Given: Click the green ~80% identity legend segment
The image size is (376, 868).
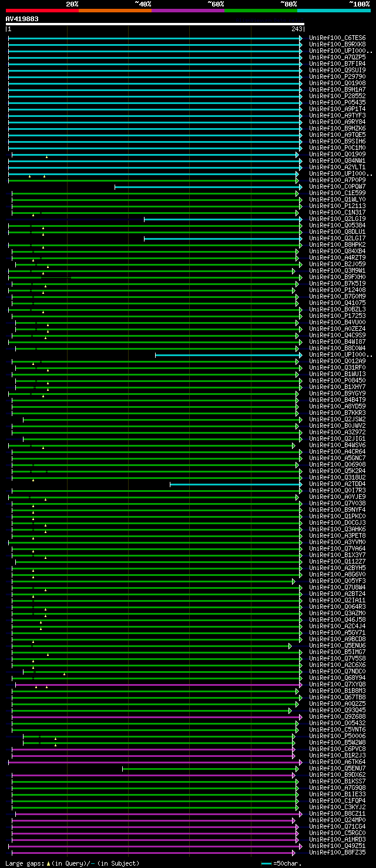Looking at the screenshot, I should click(260, 11).
